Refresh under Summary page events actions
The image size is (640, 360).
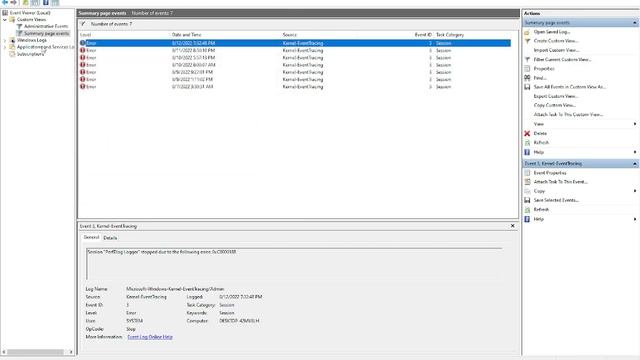point(541,142)
